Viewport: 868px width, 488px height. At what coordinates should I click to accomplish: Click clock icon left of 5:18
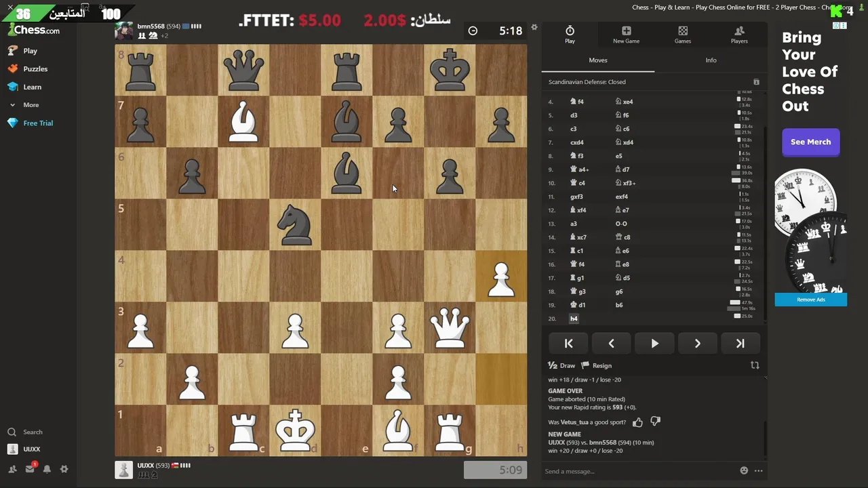pos(473,30)
